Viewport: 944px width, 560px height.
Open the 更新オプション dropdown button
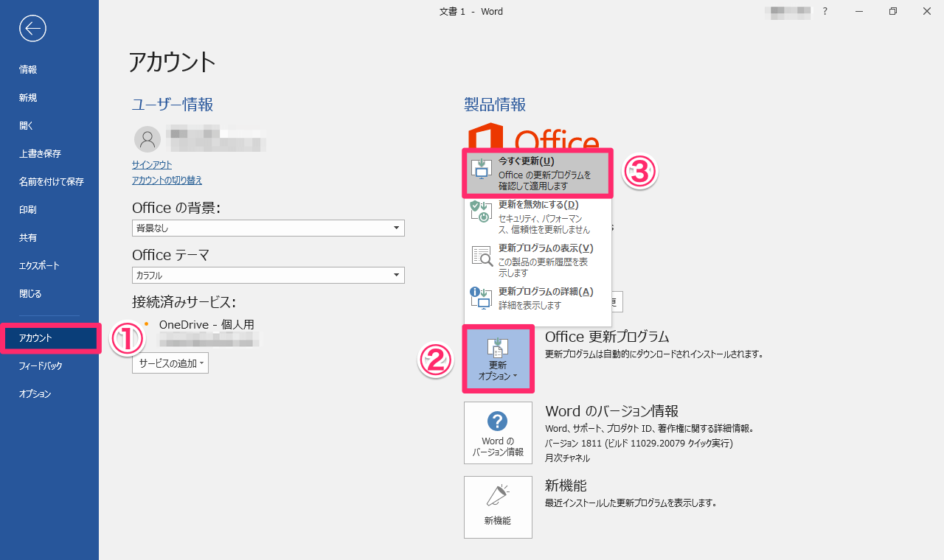pos(498,360)
